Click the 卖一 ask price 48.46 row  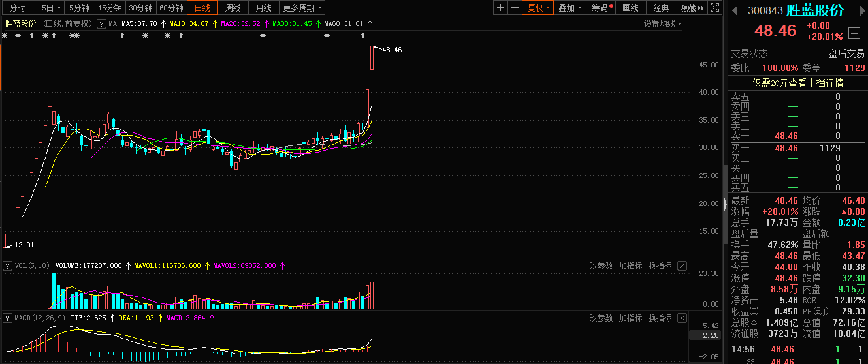point(797,136)
